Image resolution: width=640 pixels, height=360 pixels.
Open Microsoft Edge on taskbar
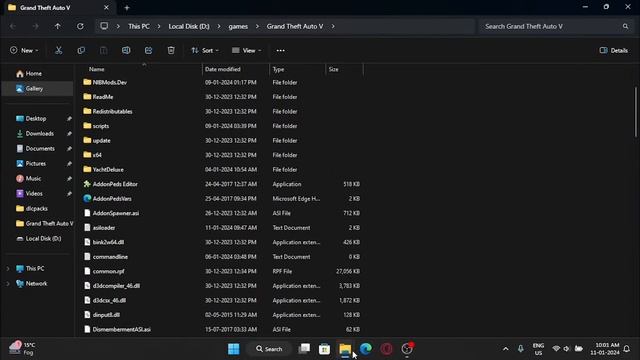(x=366, y=349)
